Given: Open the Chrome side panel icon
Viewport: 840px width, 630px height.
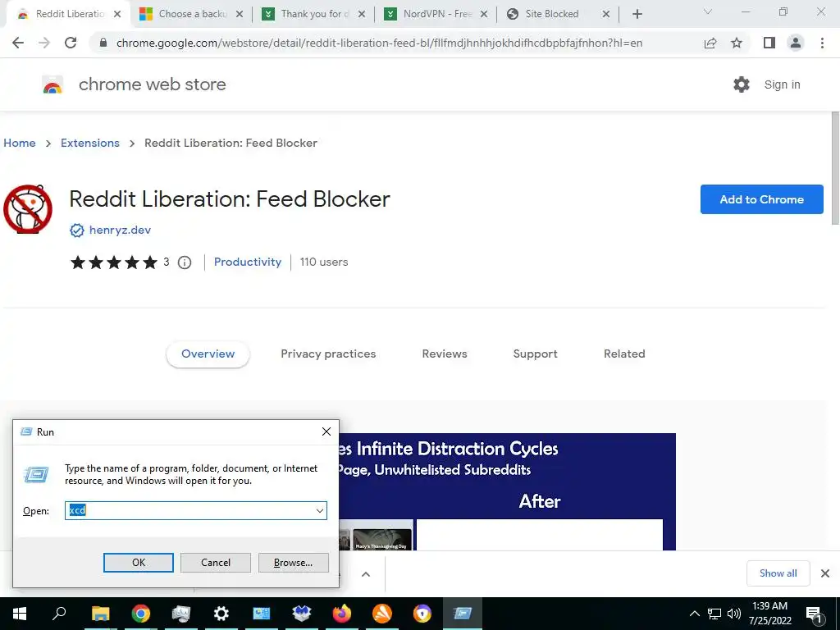Looking at the screenshot, I should (769, 43).
